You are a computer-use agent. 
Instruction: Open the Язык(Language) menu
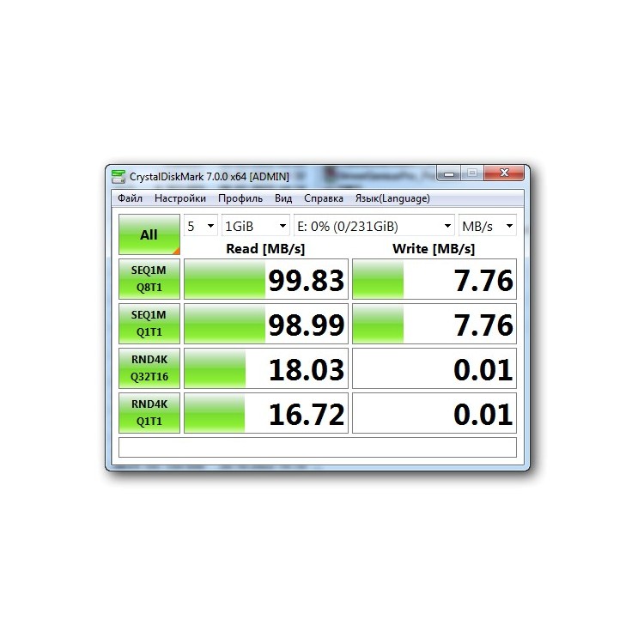(392, 198)
